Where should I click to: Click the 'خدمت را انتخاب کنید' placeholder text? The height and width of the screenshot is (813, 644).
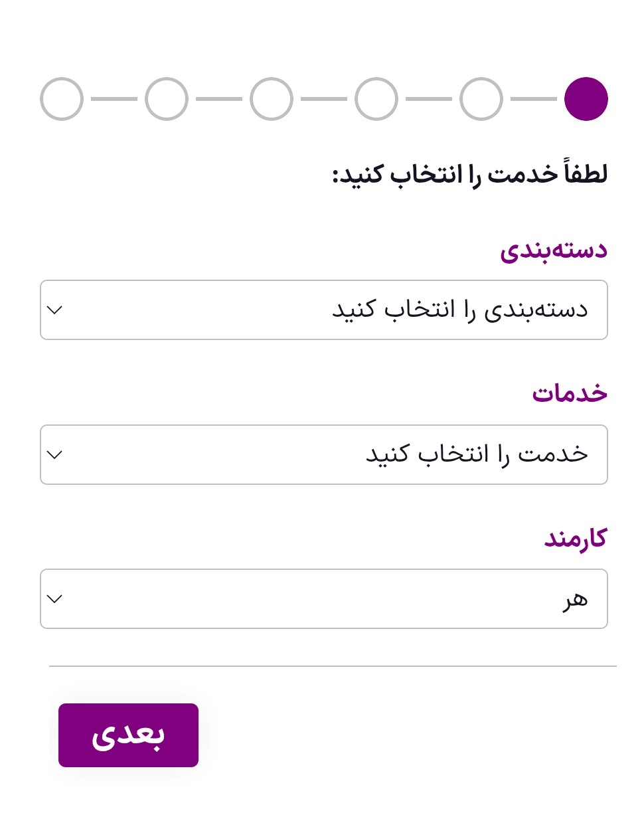477,455
